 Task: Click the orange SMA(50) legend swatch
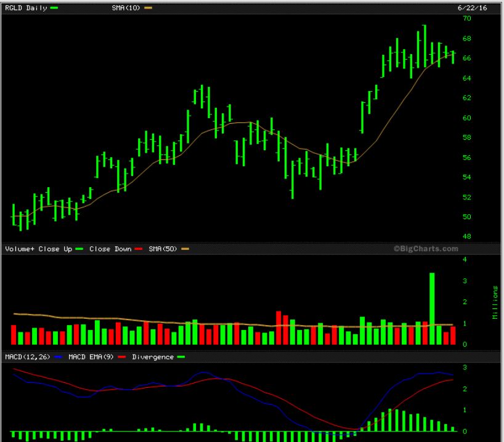(185, 249)
